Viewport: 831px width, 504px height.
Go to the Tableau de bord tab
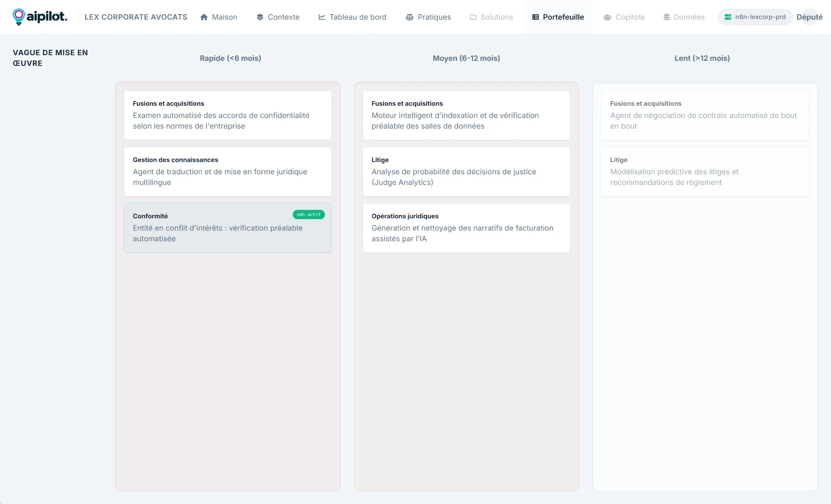pyautogui.click(x=352, y=17)
